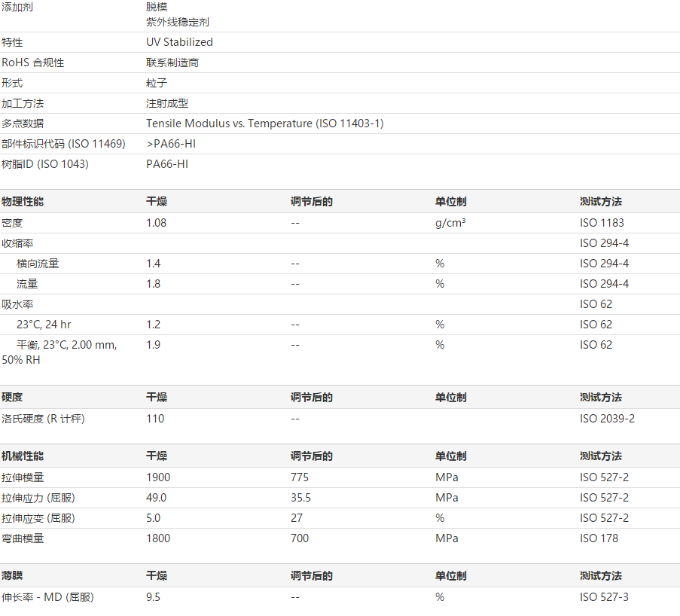Click the 拉伸模量 dry value 1900
The height and width of the screenshot is (616, 680).
click(158, 477)
